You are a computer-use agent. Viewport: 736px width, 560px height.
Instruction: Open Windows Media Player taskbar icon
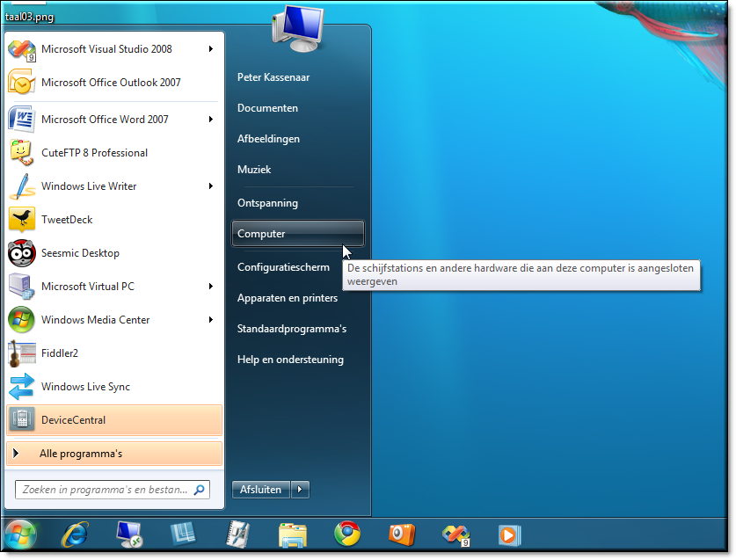click(x=509, y=535)
